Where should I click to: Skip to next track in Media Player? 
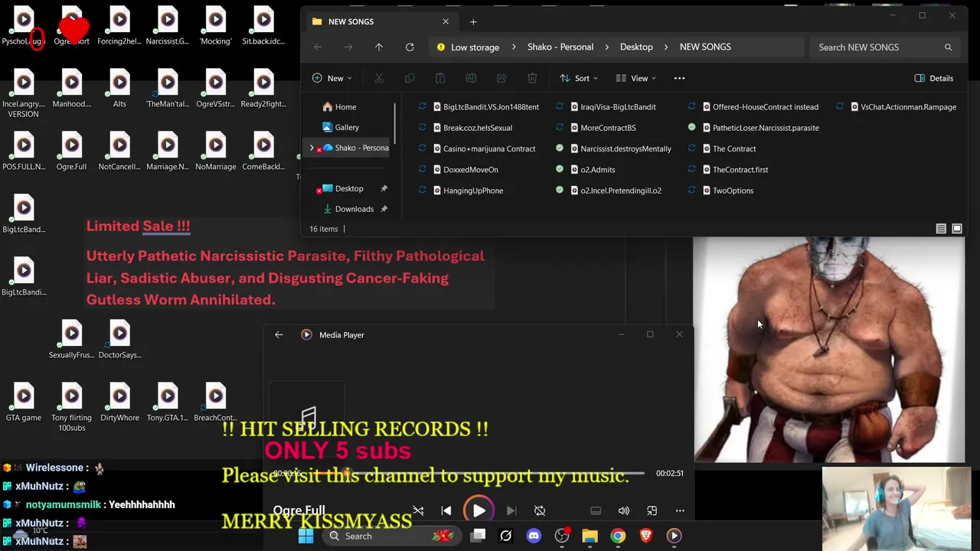click(511, 510)
